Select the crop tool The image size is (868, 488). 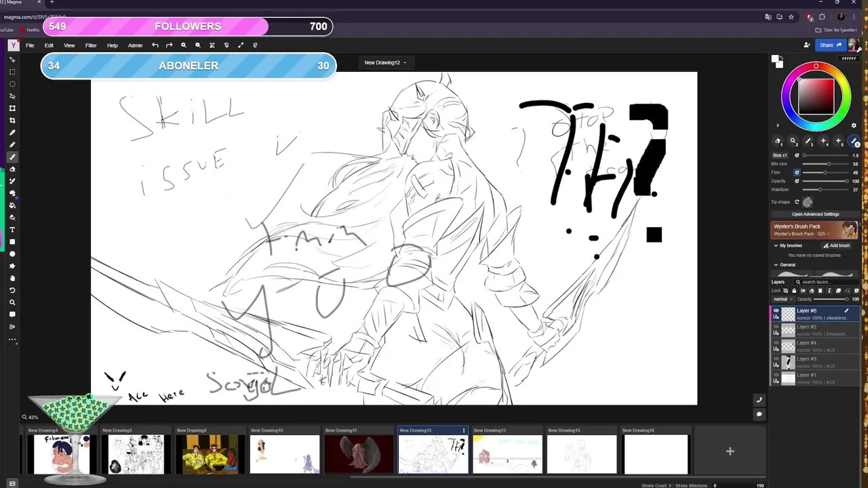coord(12,121)
